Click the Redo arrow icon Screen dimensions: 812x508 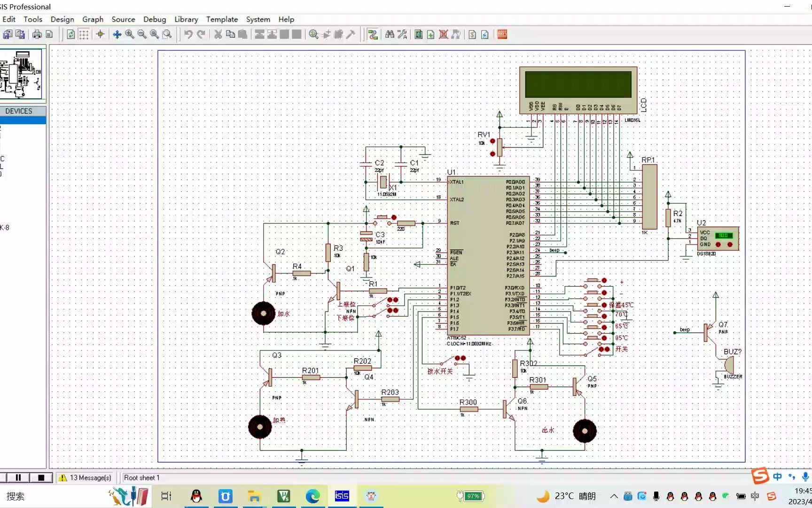pos(201,34)
